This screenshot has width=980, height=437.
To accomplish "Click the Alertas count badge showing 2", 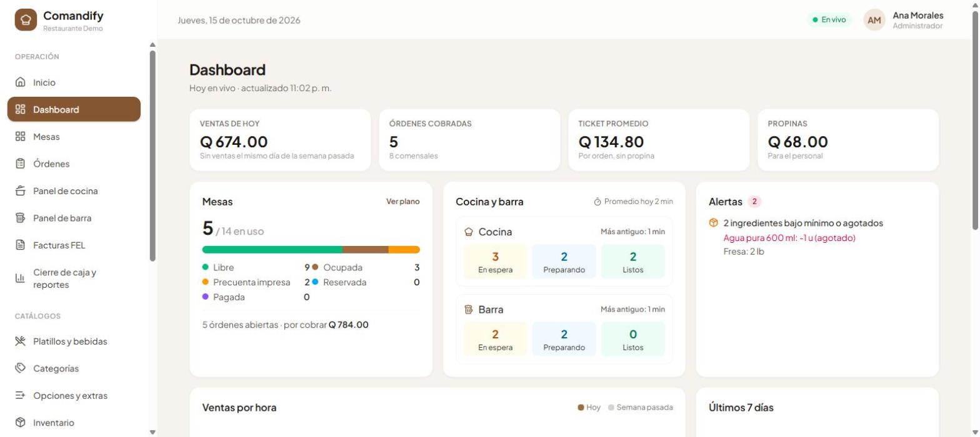I will (754, 202).
